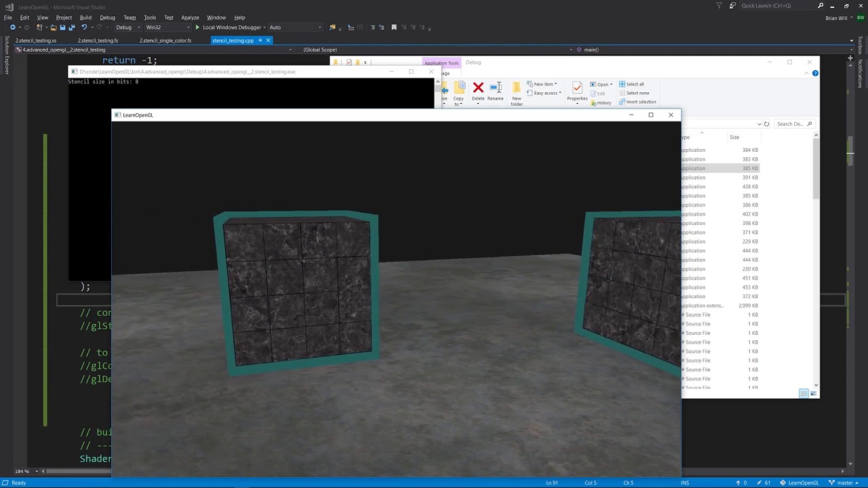Open the Build menu
This screenshot has height=488, width=868.
(x=85, y=17)
